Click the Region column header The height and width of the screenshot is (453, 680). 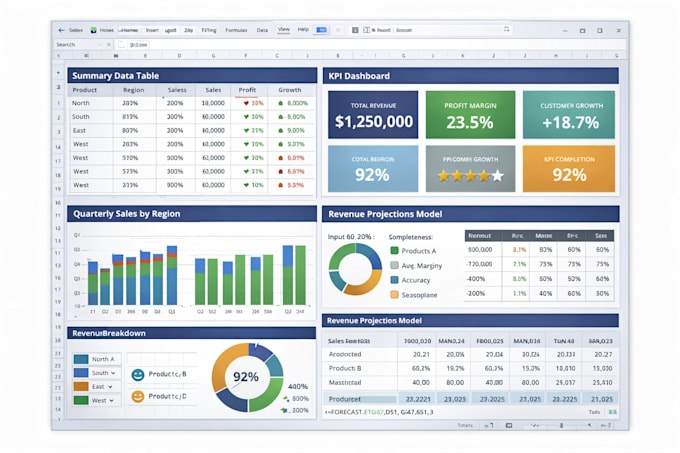point(134,90)
